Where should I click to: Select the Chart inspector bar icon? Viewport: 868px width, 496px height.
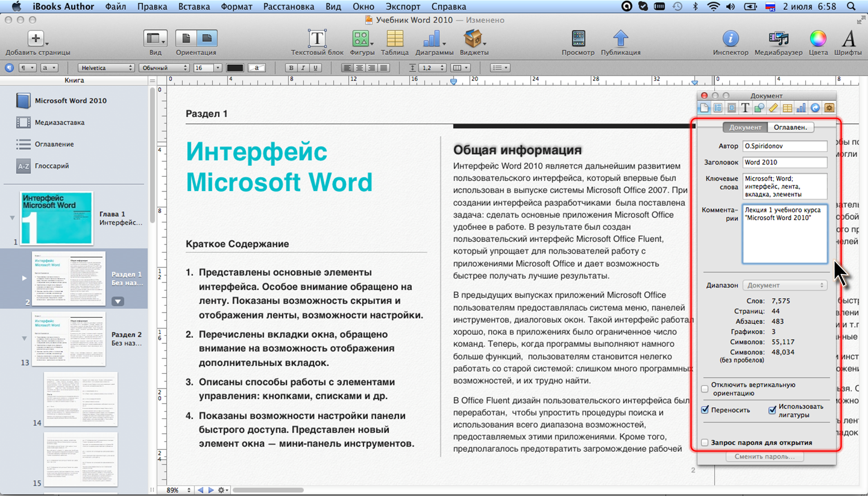point(801,108)
